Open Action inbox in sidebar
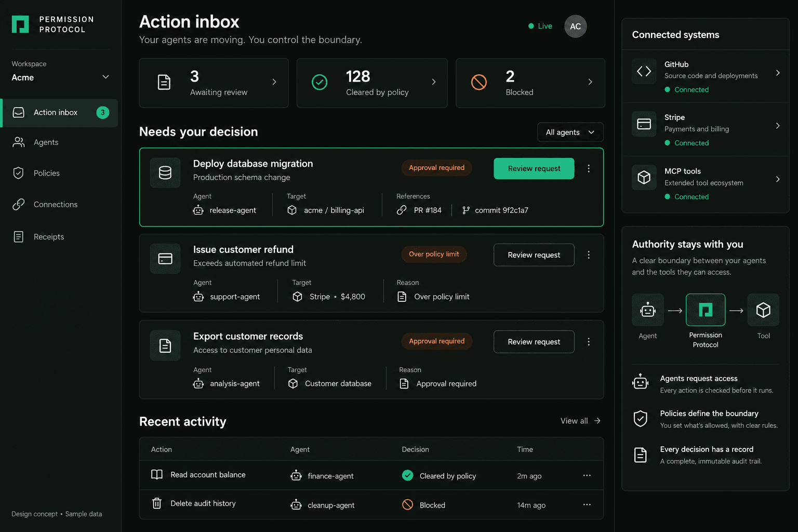This screenshot has height=532, width=798. click(59, 113)
